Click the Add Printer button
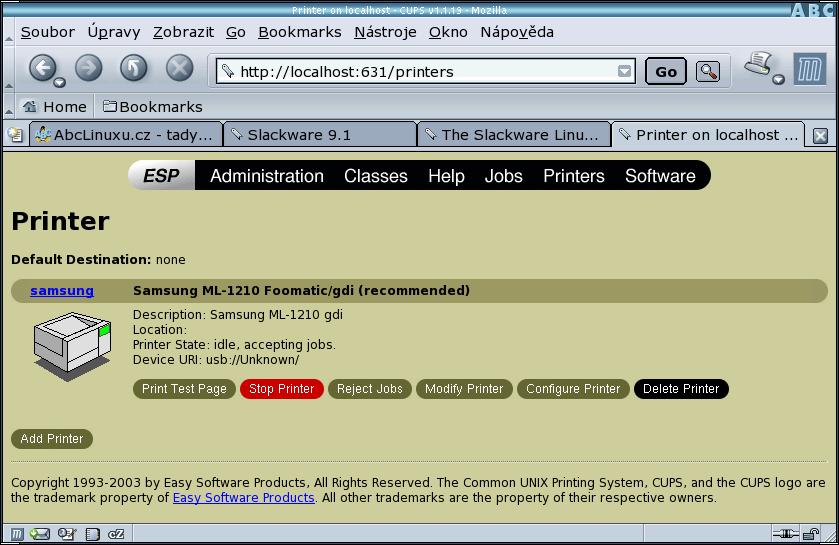Image resolution: width=839 pixels, height=545 pixels. (52, 439)
